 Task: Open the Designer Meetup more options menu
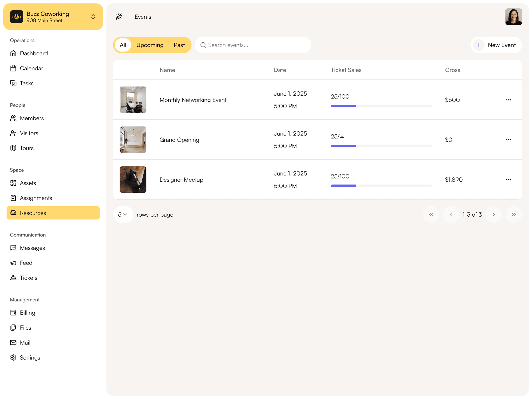pos(508,180)
